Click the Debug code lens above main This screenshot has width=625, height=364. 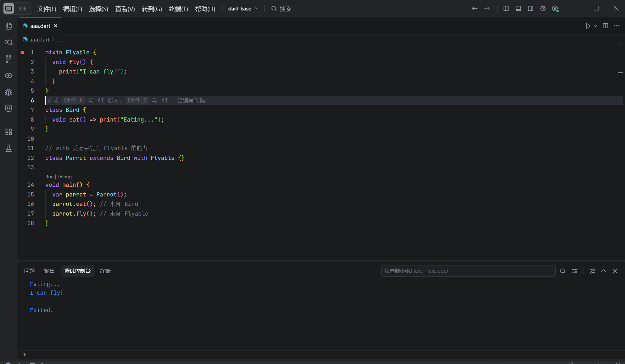(65, 177)
